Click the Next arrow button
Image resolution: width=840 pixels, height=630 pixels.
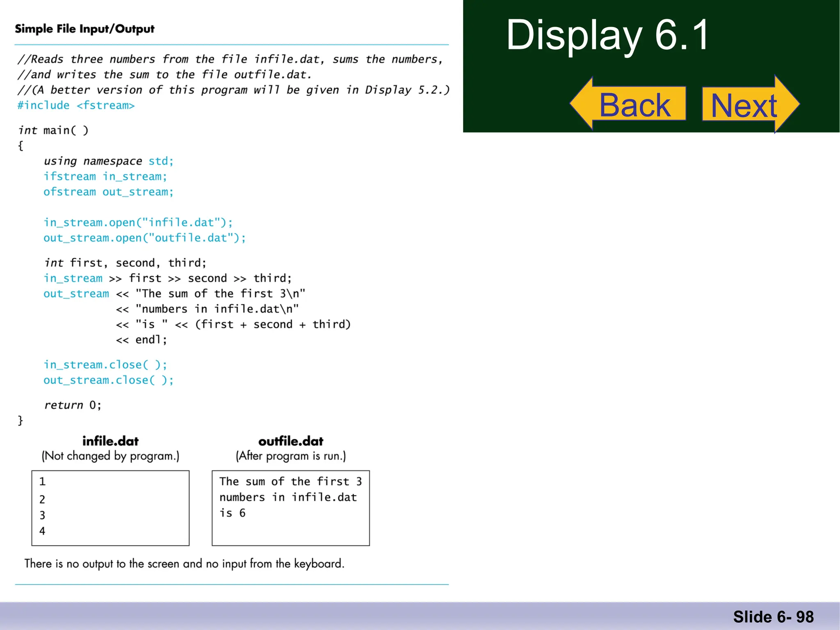pos(751,104)
